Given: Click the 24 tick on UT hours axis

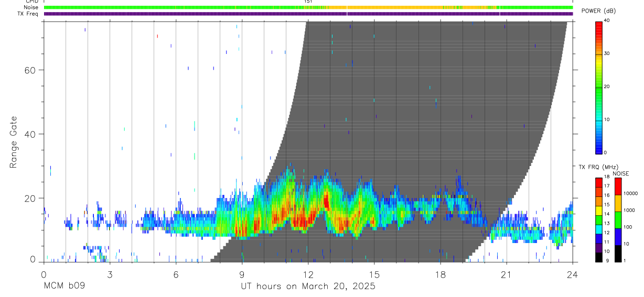Looking at the screenshot, I should (x=573, y=274).
